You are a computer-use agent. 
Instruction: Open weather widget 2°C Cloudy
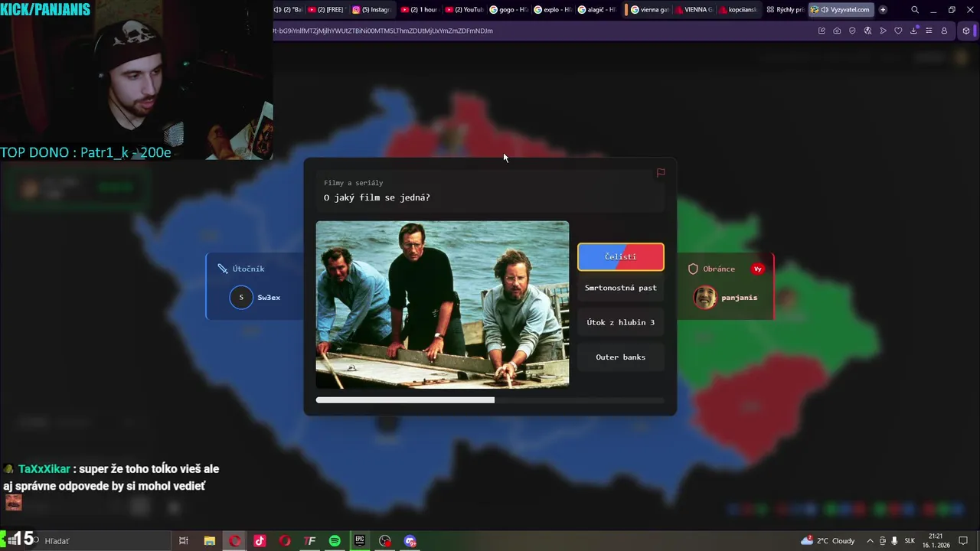[828, 541]
